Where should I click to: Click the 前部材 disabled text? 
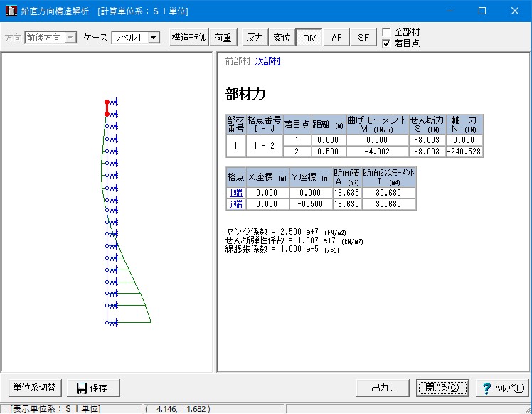[238, 61]
